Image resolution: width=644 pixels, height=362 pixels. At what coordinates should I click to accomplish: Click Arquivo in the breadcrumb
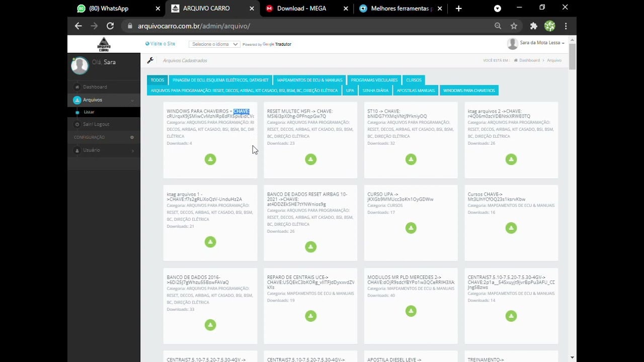pos(554,60)
